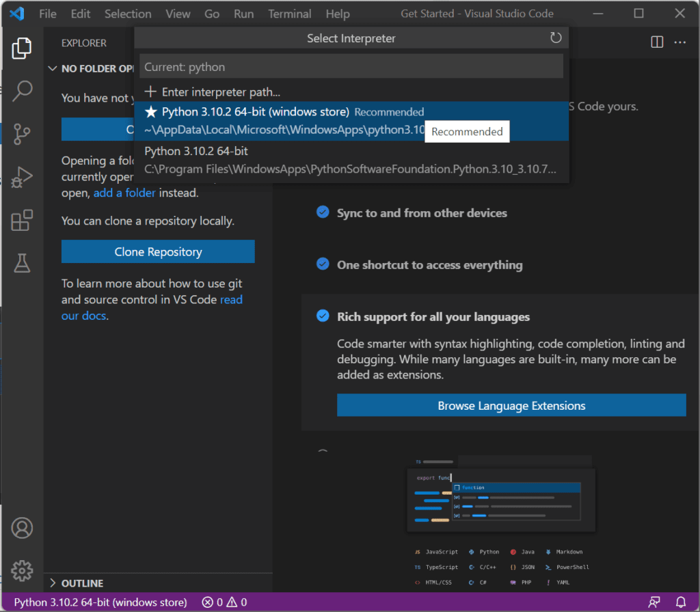
Task: Check off Sync to and from other devices
Action: click(323, 212)
